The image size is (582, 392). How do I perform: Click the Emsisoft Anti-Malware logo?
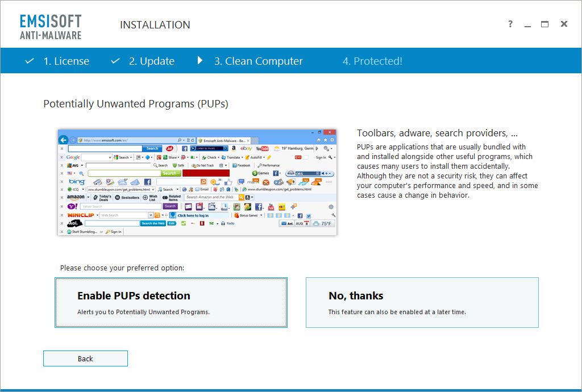51,27
